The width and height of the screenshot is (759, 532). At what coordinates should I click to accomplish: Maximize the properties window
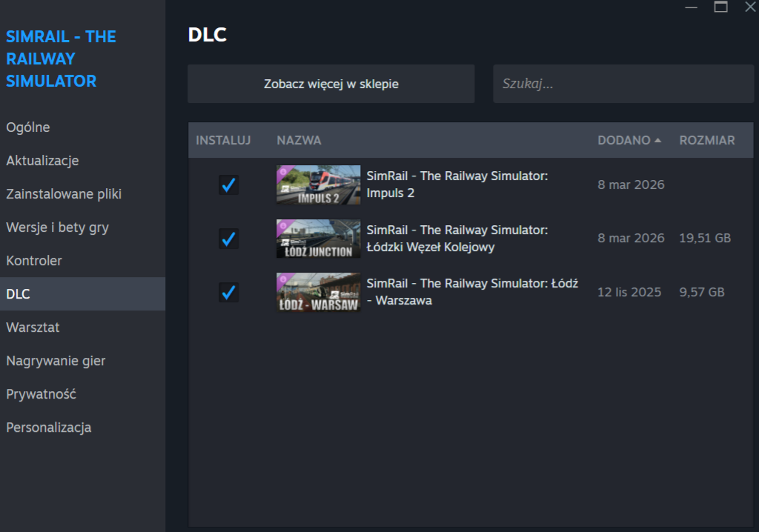[720, 7]
